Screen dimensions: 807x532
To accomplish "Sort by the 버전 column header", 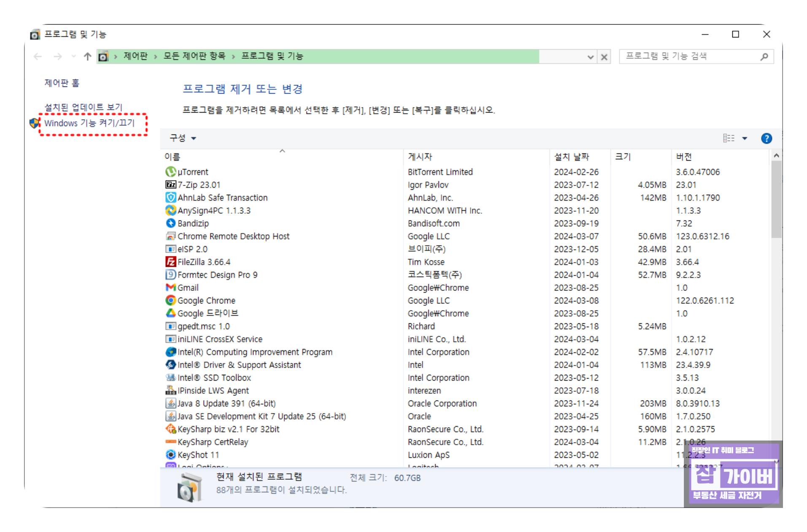I will coord(720,156).
